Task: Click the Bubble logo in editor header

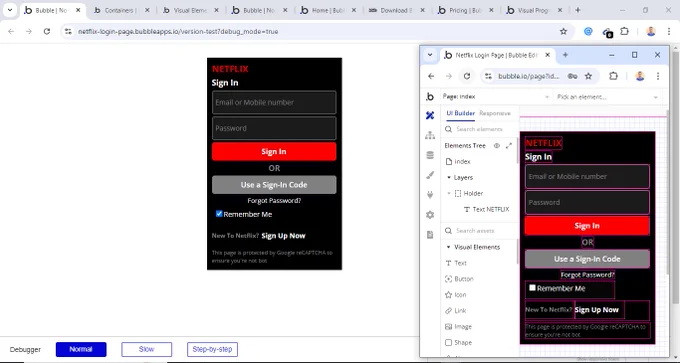Action: [x=430, y=97]
